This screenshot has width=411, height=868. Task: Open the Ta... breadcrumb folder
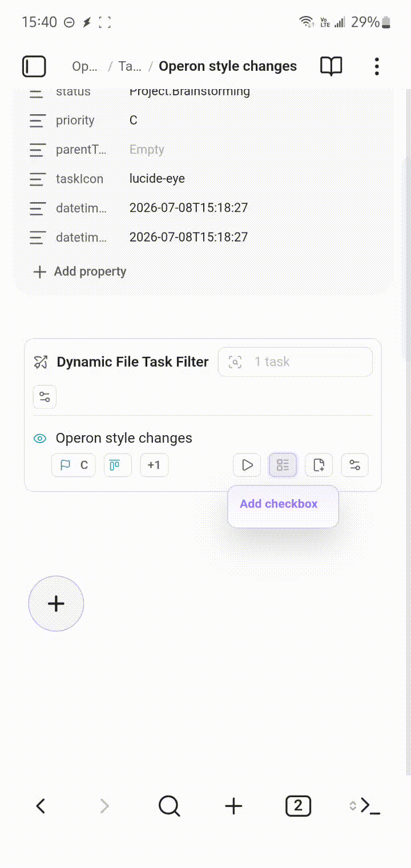130,66
